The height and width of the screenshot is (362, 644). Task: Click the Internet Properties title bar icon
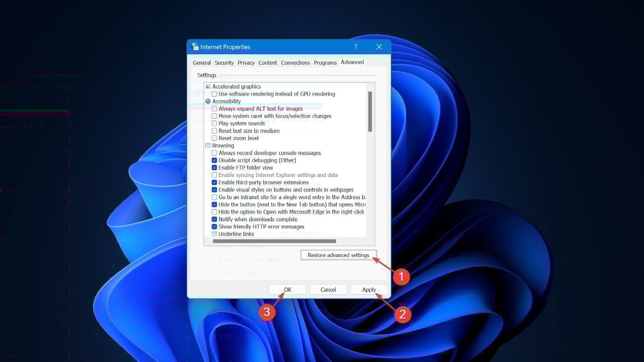(x=195, y=47)
